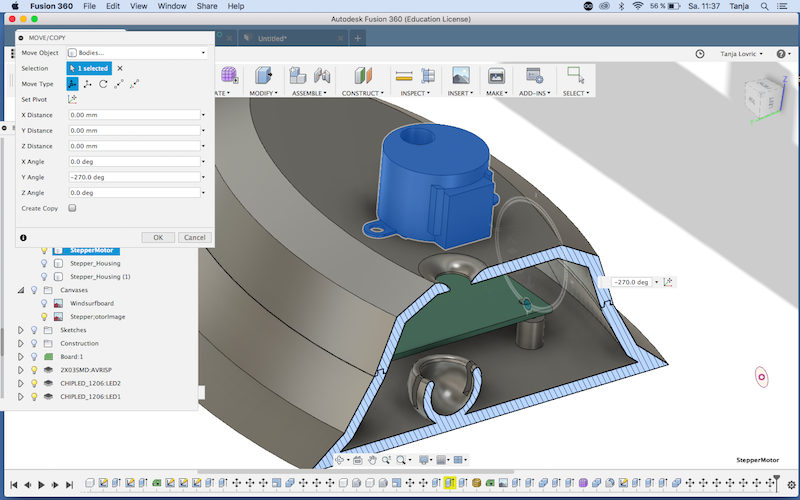The height and width of the screenshot is (500, 800).
Task: Click the OK button
Action: click(x=158, y=237)
